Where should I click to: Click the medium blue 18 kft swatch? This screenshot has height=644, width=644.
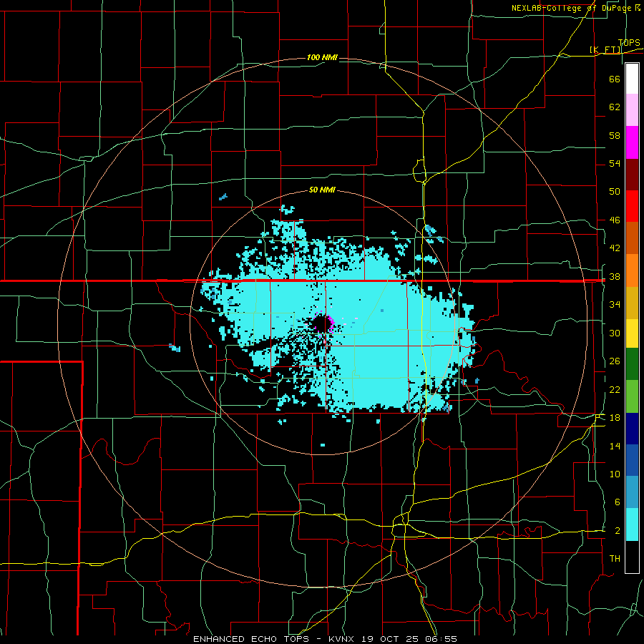(632, 460)
